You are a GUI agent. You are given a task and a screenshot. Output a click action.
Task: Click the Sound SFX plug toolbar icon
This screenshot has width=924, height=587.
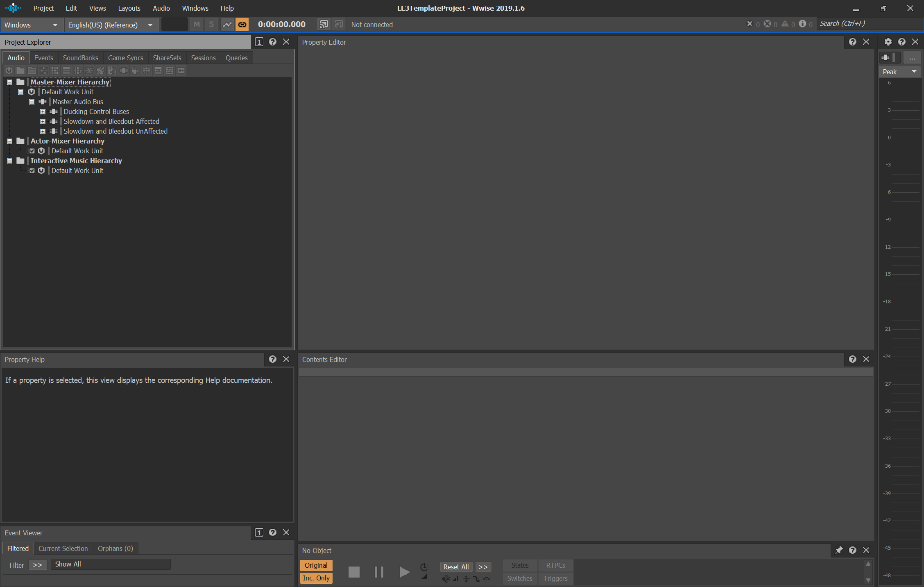[x=101, y=71]
